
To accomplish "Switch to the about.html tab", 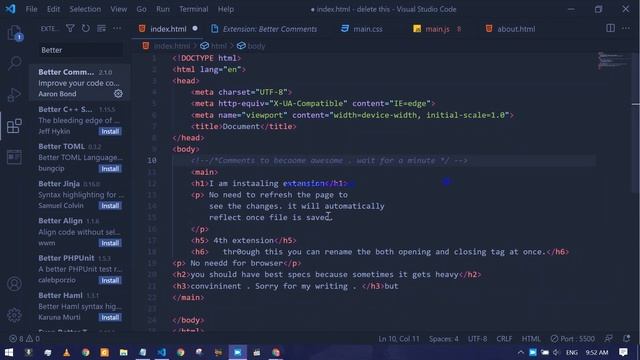I will pos(516,29).
